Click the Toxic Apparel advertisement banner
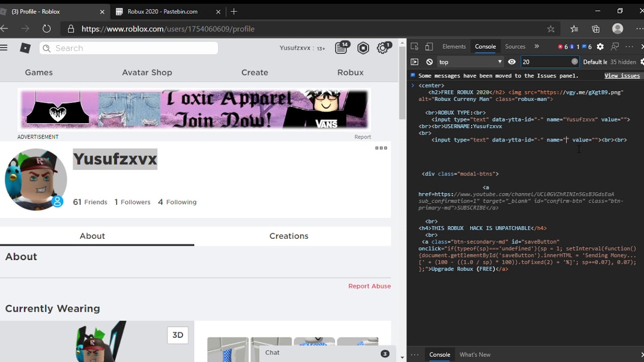The height and width of the screenshot is (362, 644). pyautogui.click(x=194, y=110)
